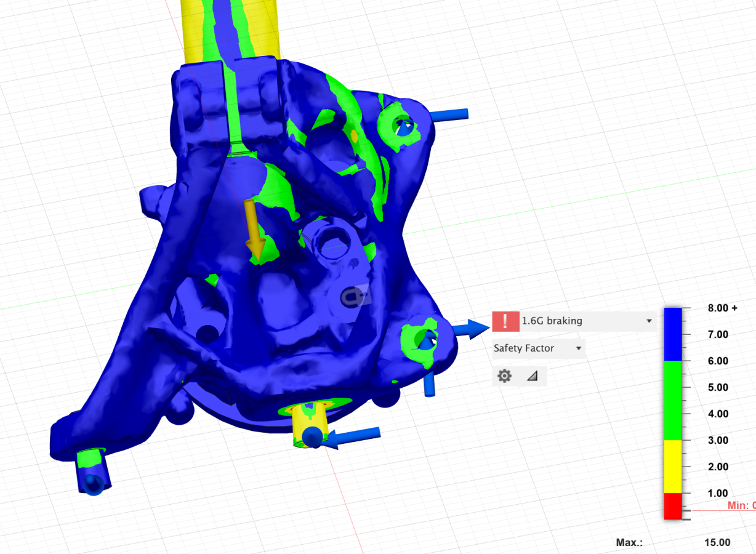Select the blue force arrow at the upper right mount
This screenshot has width=756, height=554.
(449, 114)
